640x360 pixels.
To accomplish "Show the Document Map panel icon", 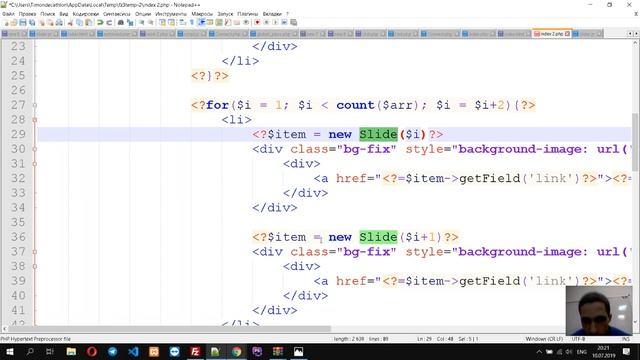I will [x=219, y=22].
